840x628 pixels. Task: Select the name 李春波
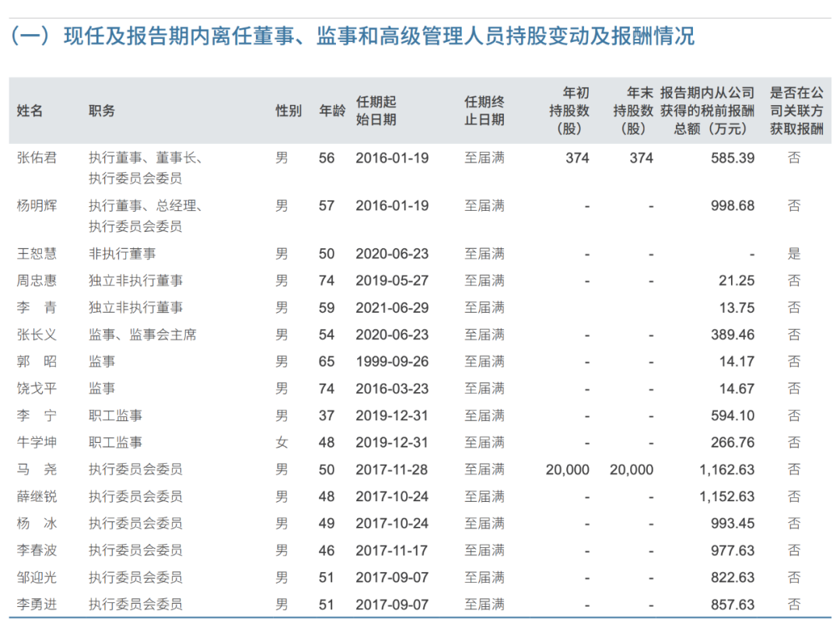(x=37, y=550)
